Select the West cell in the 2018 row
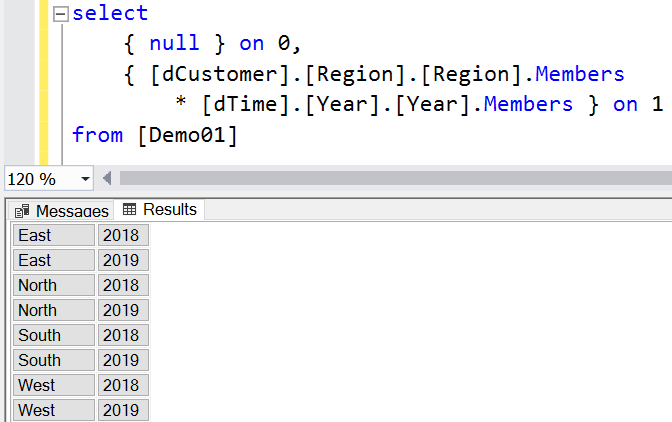 coord(54,385)
